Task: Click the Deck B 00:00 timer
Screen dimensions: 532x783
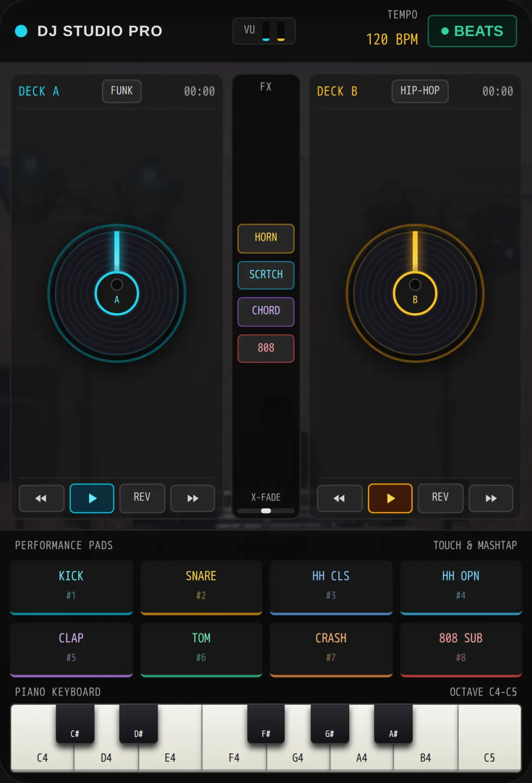Action: click(498, 92)
